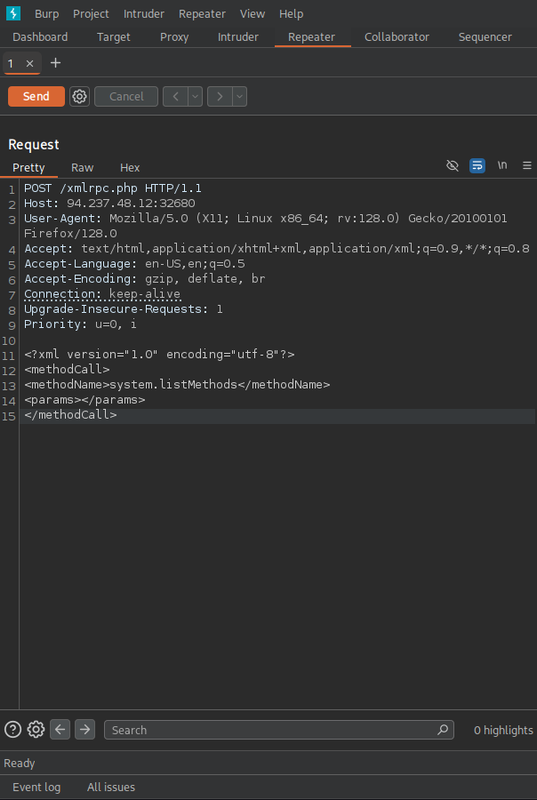The height and width of the screenshot is (800, 537).
Task: Switch to the Proxy tab
Action: [174, 37]
